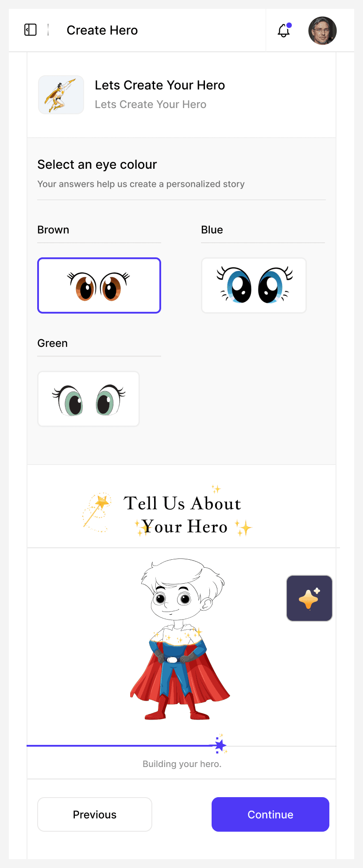
Task: Open the notifications bell
Action: [x=284, y=30]
